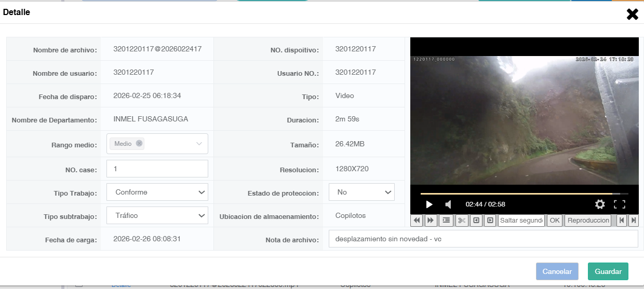Play the video
Viewport: 644px width, 289px height.
coord(429,204)
